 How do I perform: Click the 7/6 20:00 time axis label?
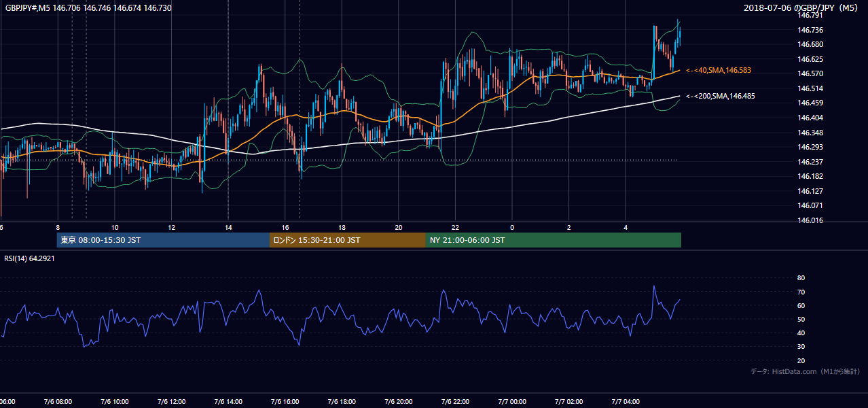[x=398, y=401]
